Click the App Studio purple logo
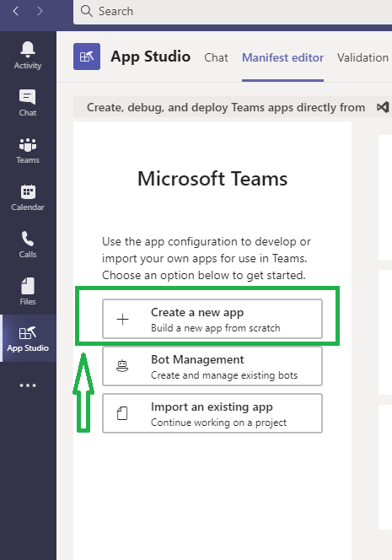This screenshot has width=392, height=560. [x=87, y=57]
